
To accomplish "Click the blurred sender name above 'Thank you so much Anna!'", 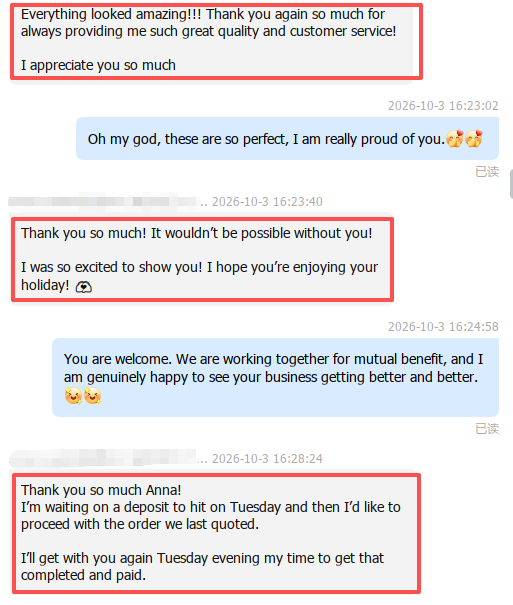I will tap(104, 458).
